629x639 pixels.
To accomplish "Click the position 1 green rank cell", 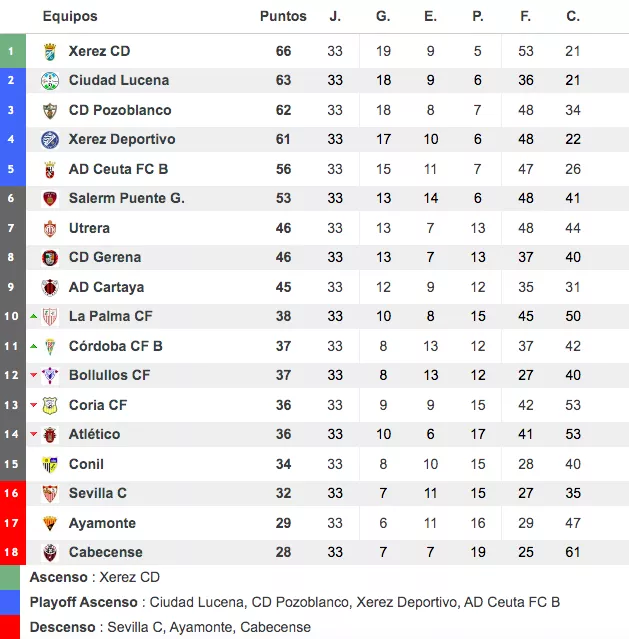I will pyautogui.click(x=13, y=51).
